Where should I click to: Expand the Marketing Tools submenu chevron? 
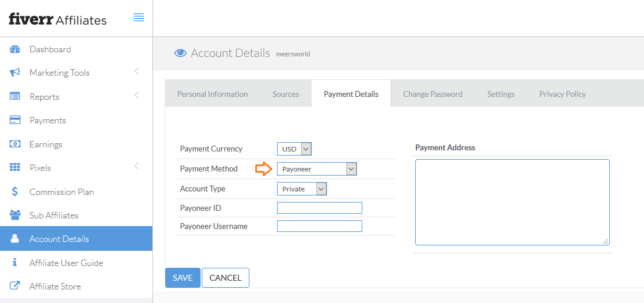(x=137, y=71)
